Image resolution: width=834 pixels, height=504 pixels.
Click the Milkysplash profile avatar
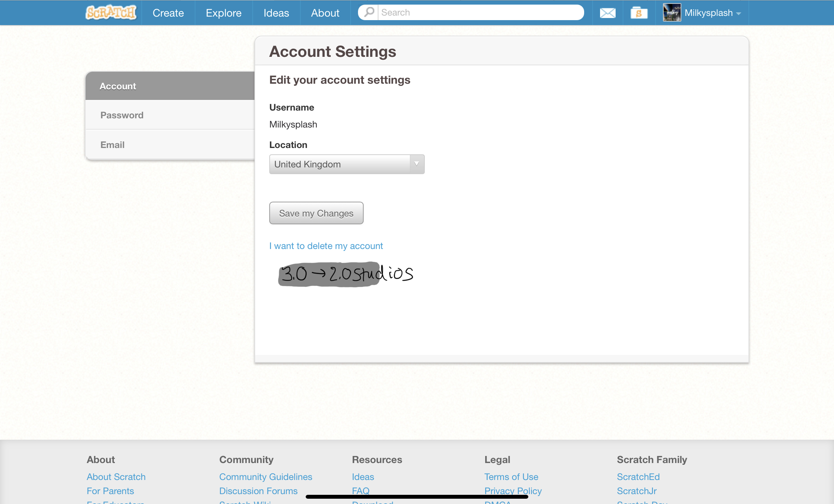coord(672,13)
